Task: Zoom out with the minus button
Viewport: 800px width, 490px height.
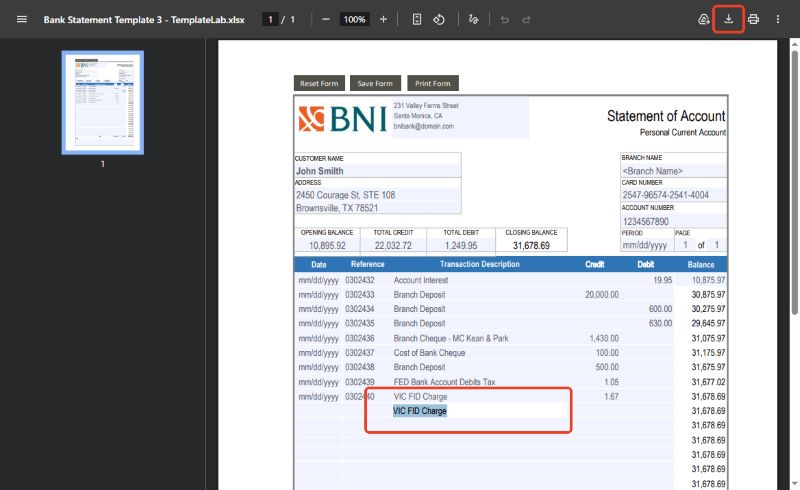Action: 326,19
